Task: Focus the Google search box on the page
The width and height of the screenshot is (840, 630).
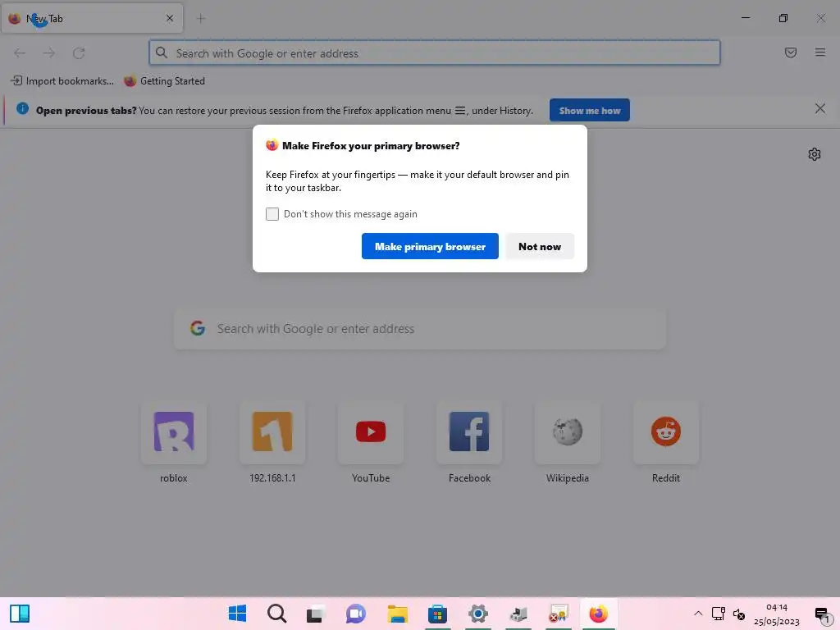Action: (x=420, y=329)
